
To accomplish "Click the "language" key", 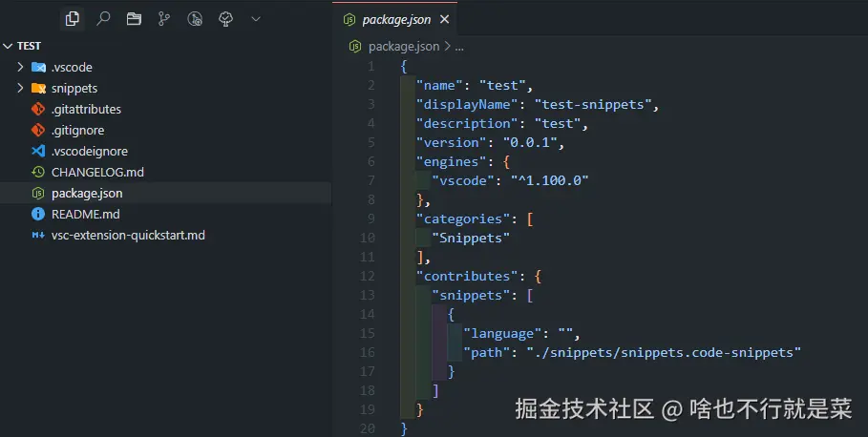I will (502, 334).
